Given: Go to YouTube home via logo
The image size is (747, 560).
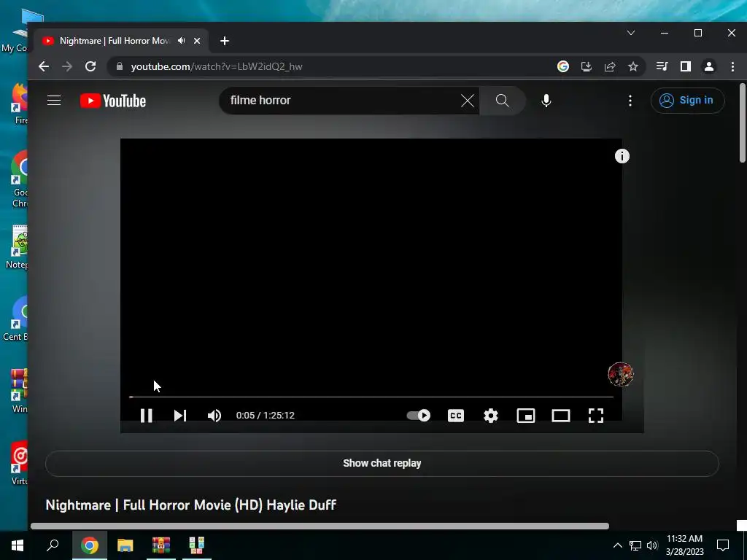Looking at the screenshot, I should click(x=113, y=101).
